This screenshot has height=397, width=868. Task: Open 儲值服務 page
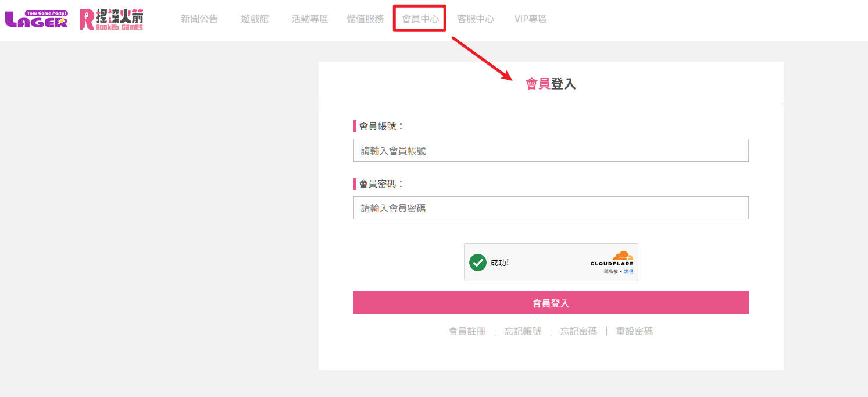pos(365,19)
